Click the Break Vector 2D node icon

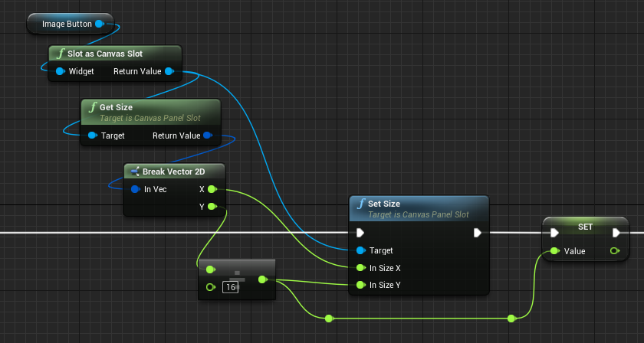pyautogui.click(x=135, y=171)
